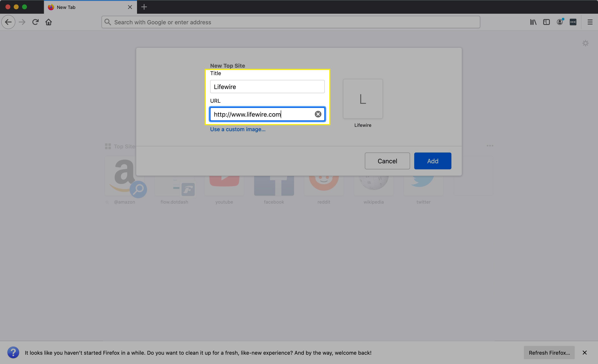This screenshot has width=598, height=364.
Task: Open the hamburger application menu
Action: 590,22
